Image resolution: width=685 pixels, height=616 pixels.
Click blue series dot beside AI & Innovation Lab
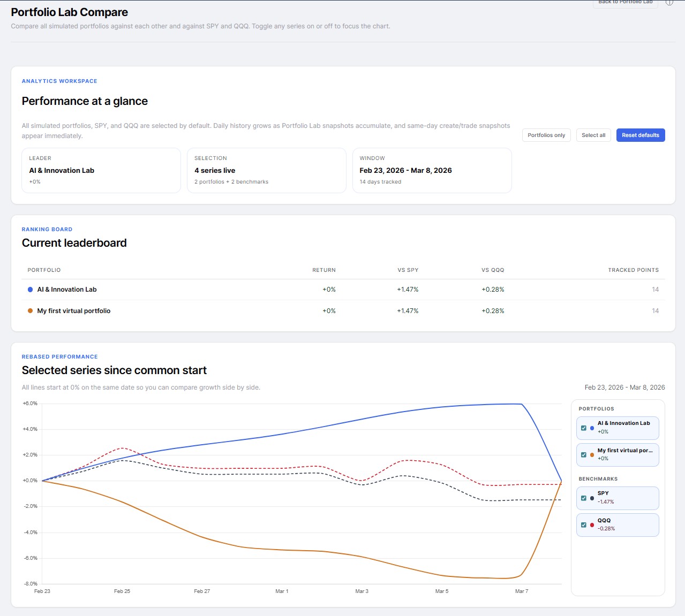pyautogui.click(x=30, y=289)
